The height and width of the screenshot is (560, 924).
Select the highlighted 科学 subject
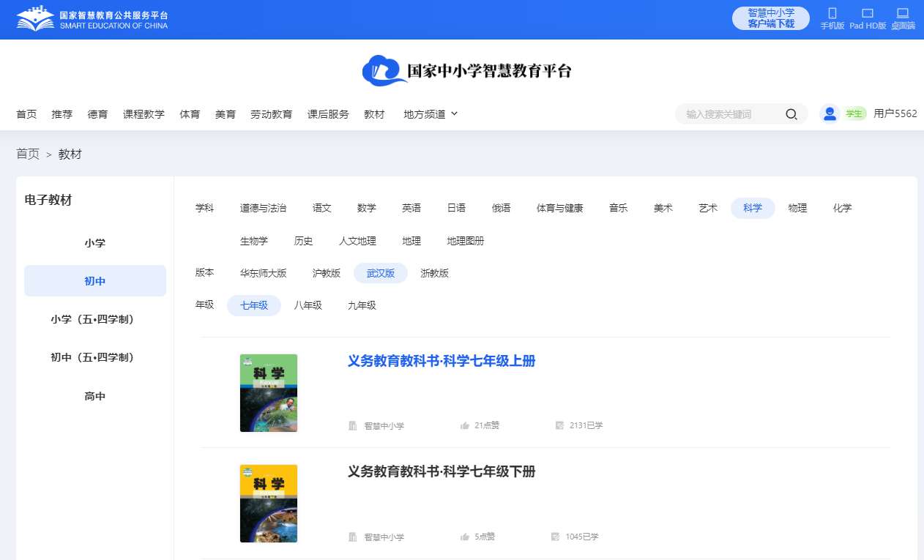tap(753, 208)
